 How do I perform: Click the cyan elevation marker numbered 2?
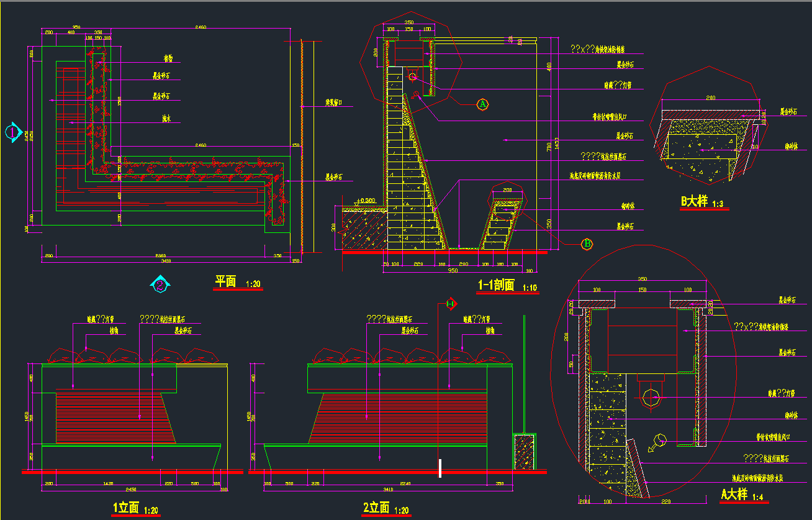160,285
